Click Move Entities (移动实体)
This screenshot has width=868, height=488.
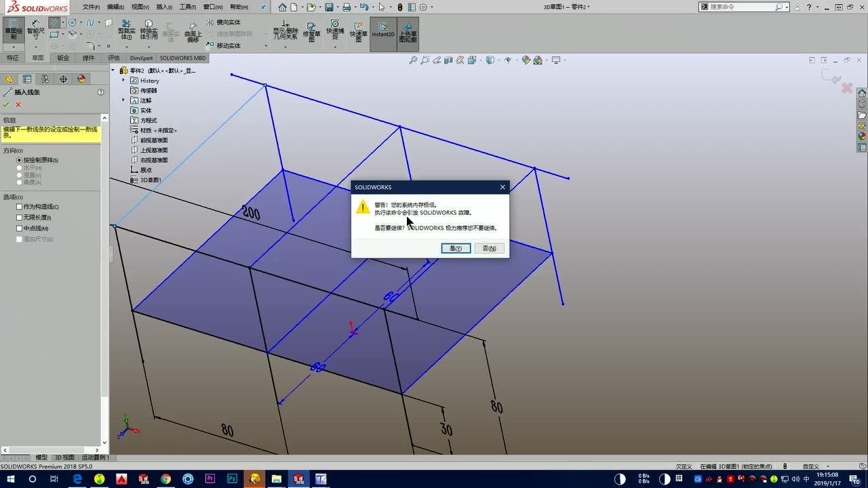(x=223, y=45)
